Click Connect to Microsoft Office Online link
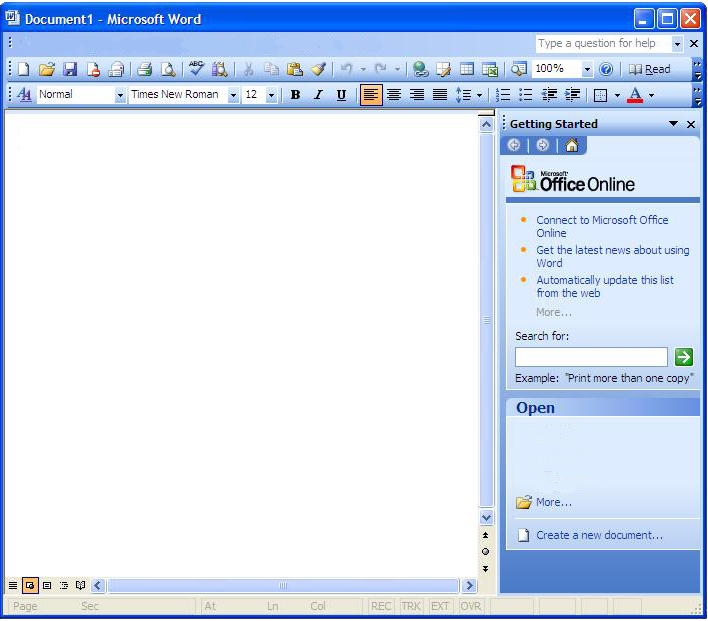This screenshot has width=708, height=621. tap(602, 226)
